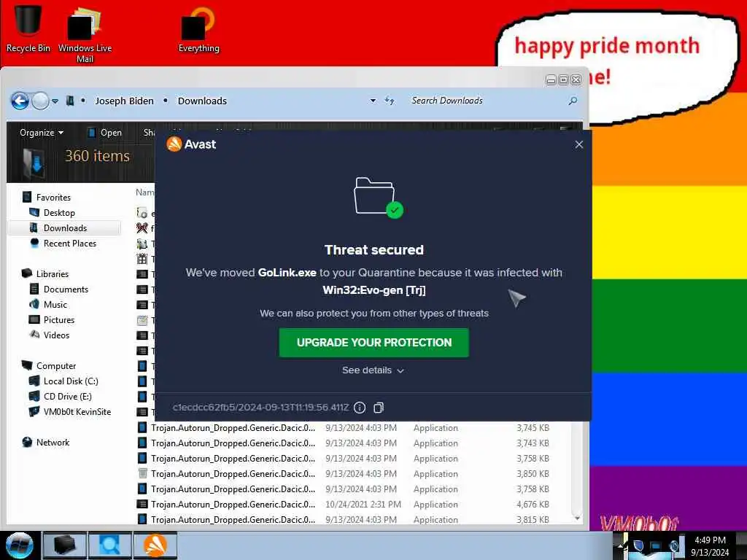The height and width of the screenshot is (560, 747).
Task: Select the Trojan file sized 3,850 KB
Action: coord(343,474)
